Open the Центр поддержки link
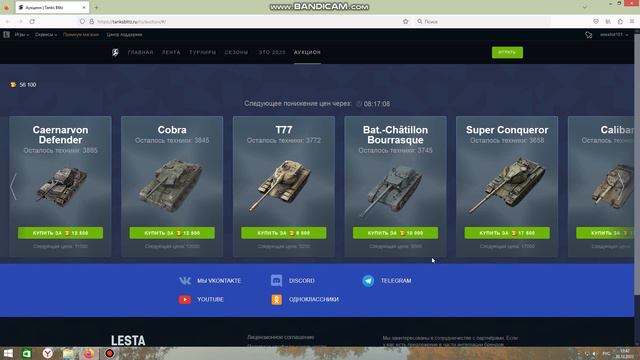 point(124,35)
